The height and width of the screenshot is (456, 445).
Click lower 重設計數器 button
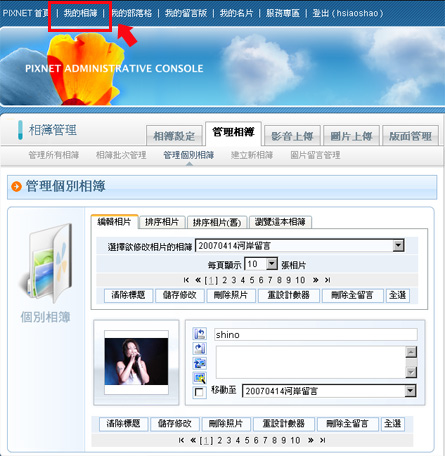pyautogui.click(x=284, y=424)
